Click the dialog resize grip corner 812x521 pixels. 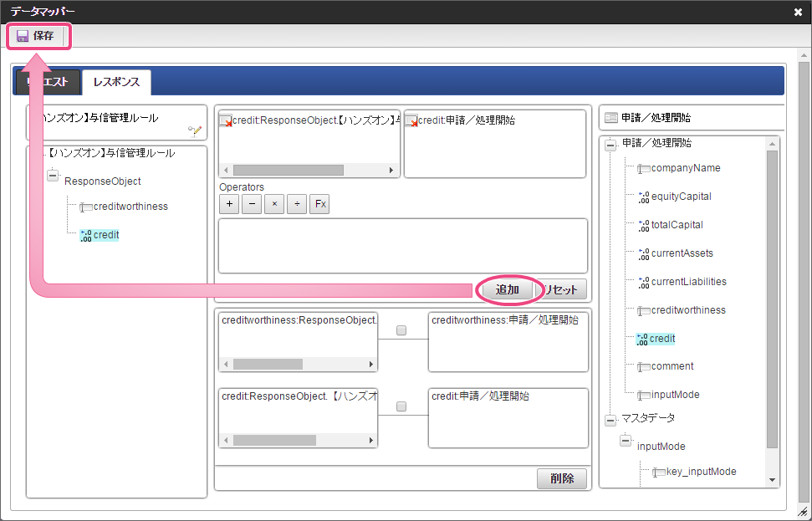pyautogui.click(x=803, y=512)
